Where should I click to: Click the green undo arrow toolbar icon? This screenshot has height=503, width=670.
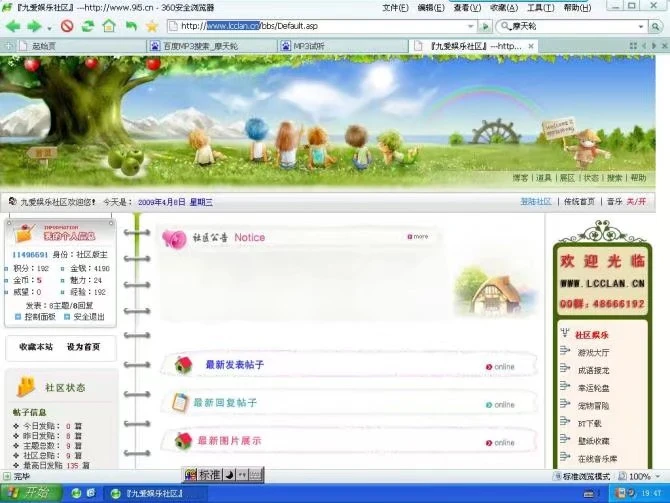[x=131, y=26]
